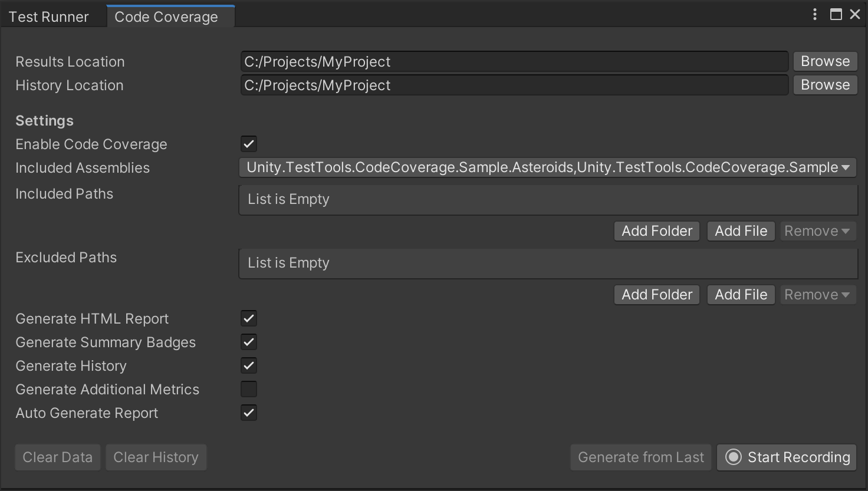
Task: Disable Auto Generate Report
Action: click(248, 413)
